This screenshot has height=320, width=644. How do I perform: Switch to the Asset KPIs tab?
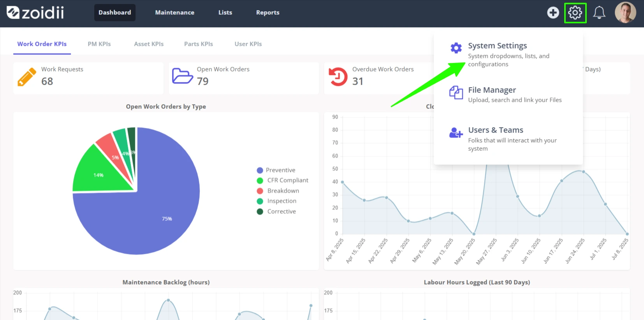(x=149, y=44)
